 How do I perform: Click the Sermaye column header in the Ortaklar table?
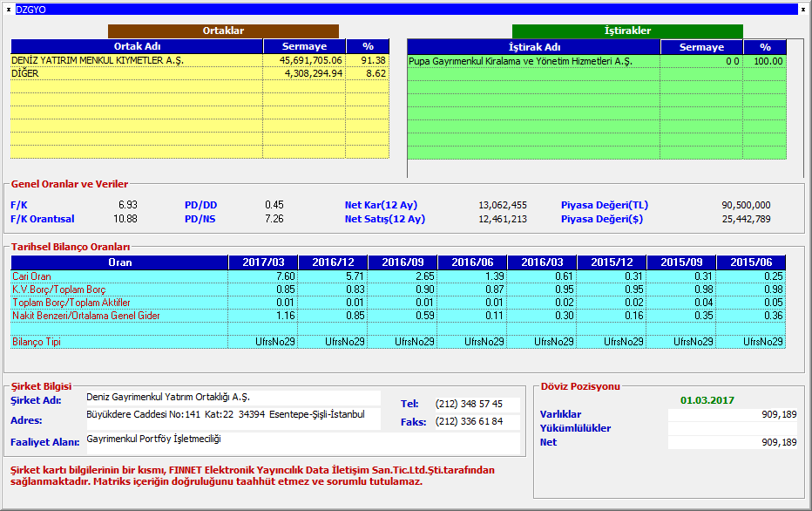(305, 46)
